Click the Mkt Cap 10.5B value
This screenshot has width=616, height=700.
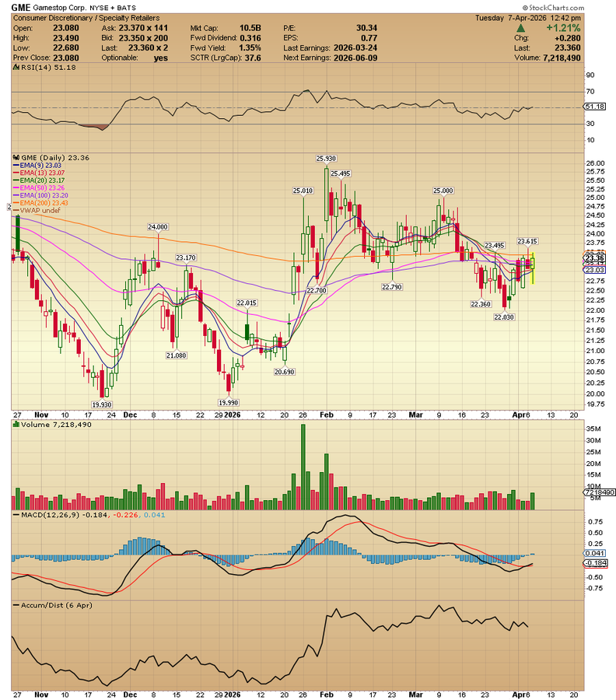pyautogui.click(x=250, y=28)
